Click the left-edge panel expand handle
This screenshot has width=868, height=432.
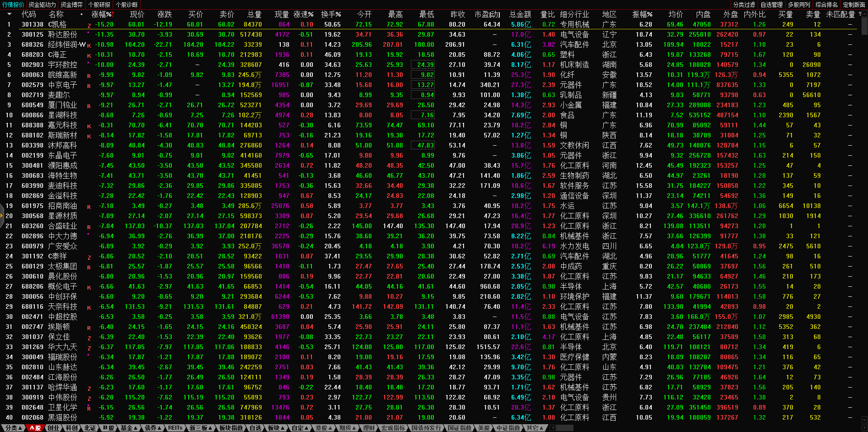[x=1, y=216]
